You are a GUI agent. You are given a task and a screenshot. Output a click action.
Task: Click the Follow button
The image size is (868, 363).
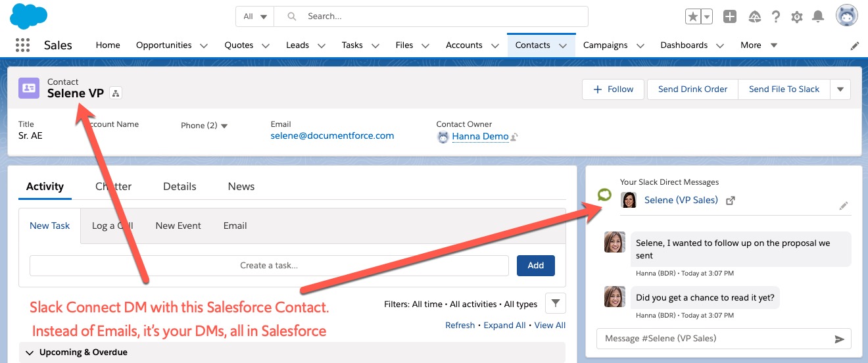click(x=613, y=89)
